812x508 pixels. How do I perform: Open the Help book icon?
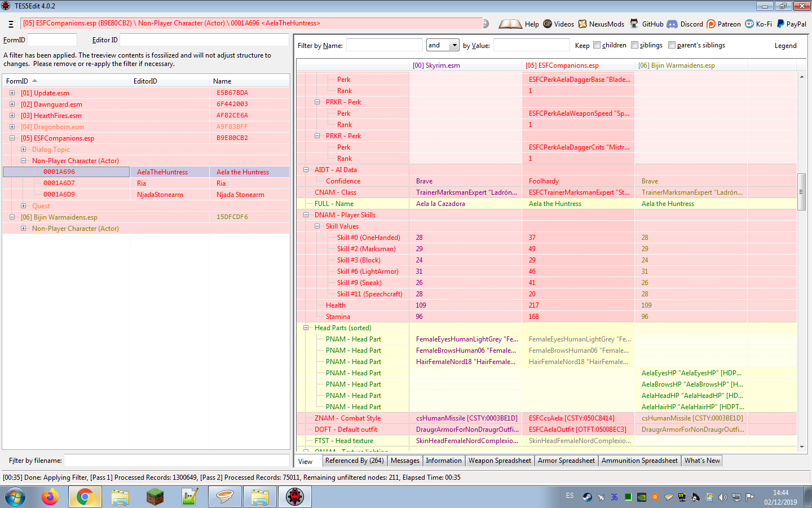click(510, 24)
